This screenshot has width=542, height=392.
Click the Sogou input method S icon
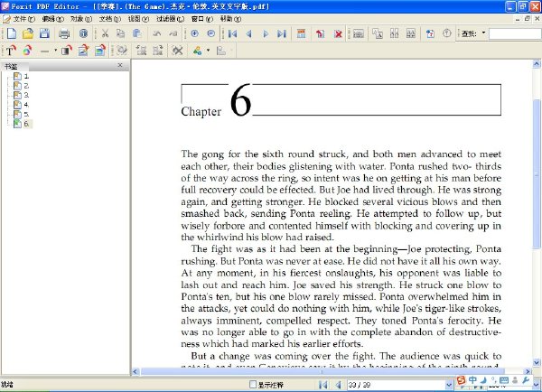461,380
